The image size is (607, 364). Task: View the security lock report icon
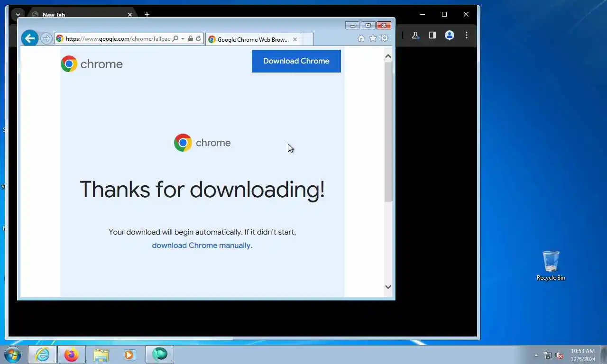tap(191, 39)
